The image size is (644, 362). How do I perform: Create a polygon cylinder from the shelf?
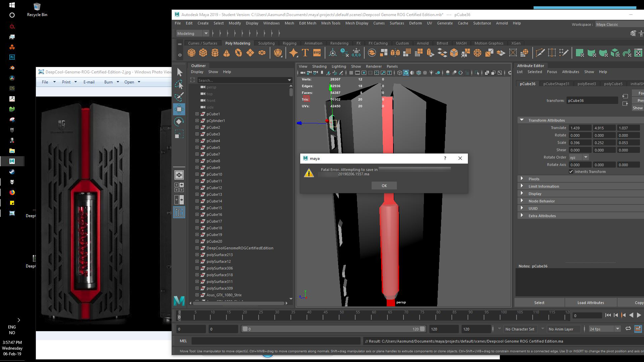click(215, 53)
